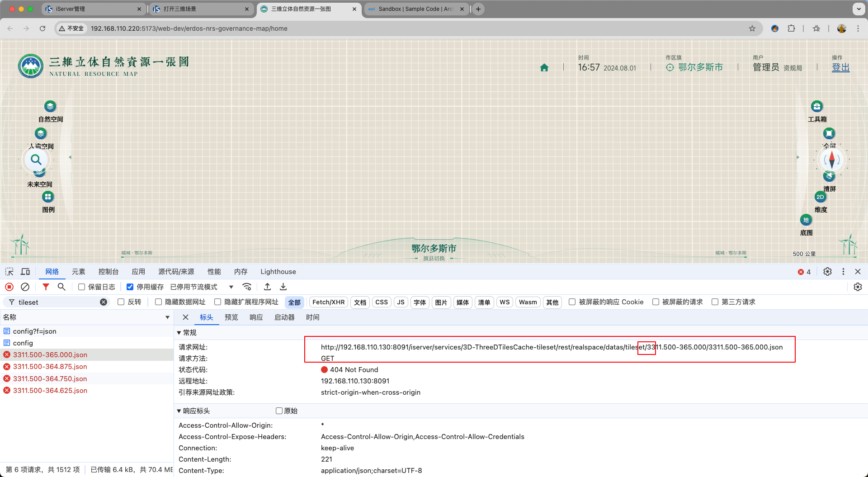This screenshot has height=477, width=868.
Task: Filter by JS requests
Action: click(401, 302)
